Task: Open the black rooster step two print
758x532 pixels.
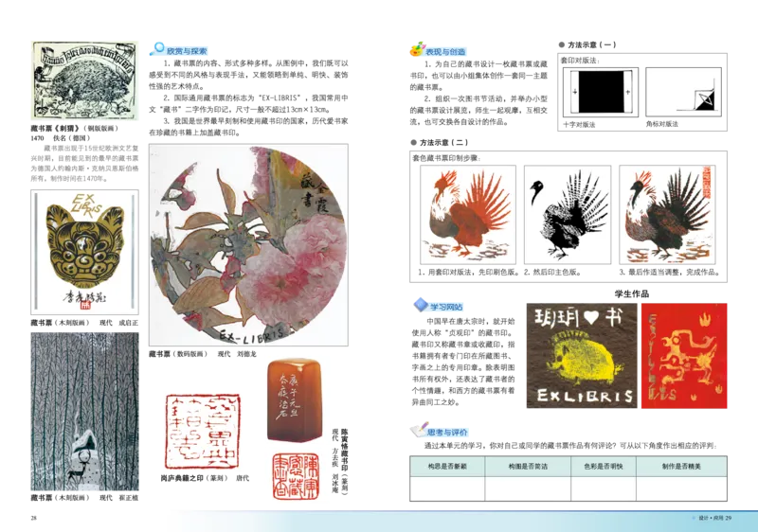Action: click(568, 214)
